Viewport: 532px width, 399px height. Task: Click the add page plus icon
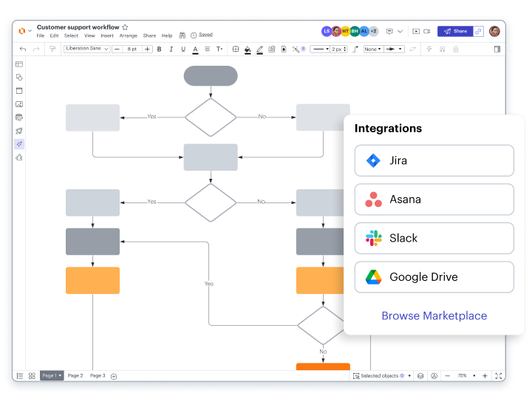pyautogui.click(x=114, y=376)
